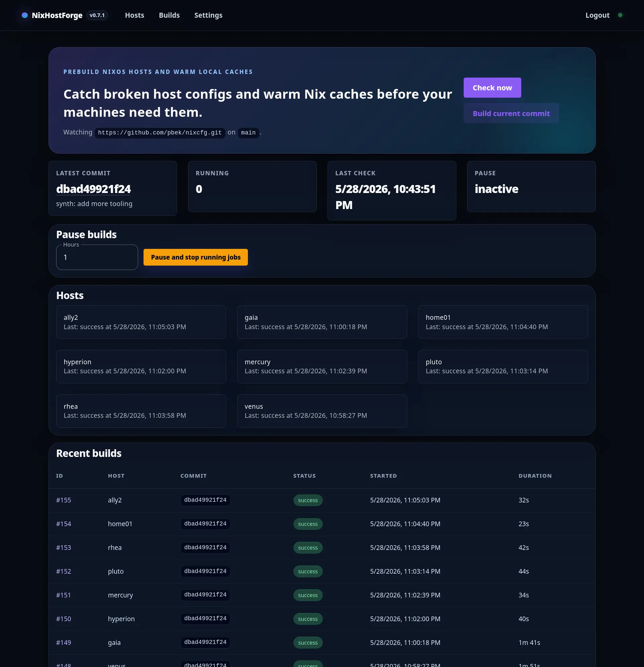Click the Status column header
This screenshot has height=667, width=644.
[x=304, y=476]
